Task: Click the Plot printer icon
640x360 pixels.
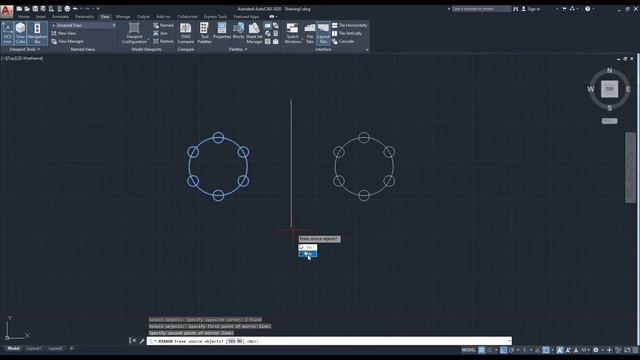Action: tap(67, 9)
